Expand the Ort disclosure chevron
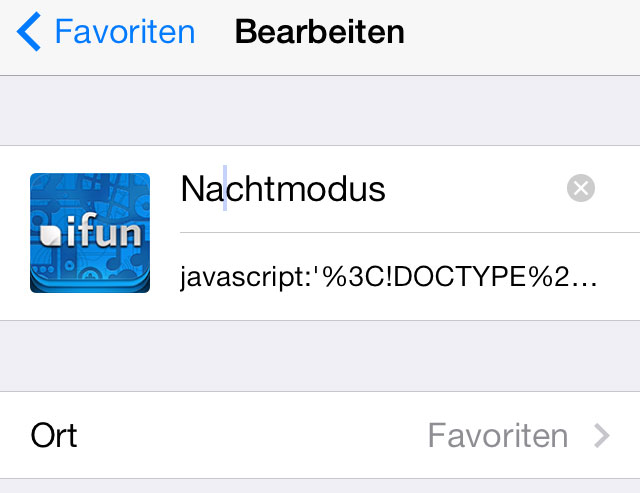Screen dimensions: 640x493 coord(602,435)
